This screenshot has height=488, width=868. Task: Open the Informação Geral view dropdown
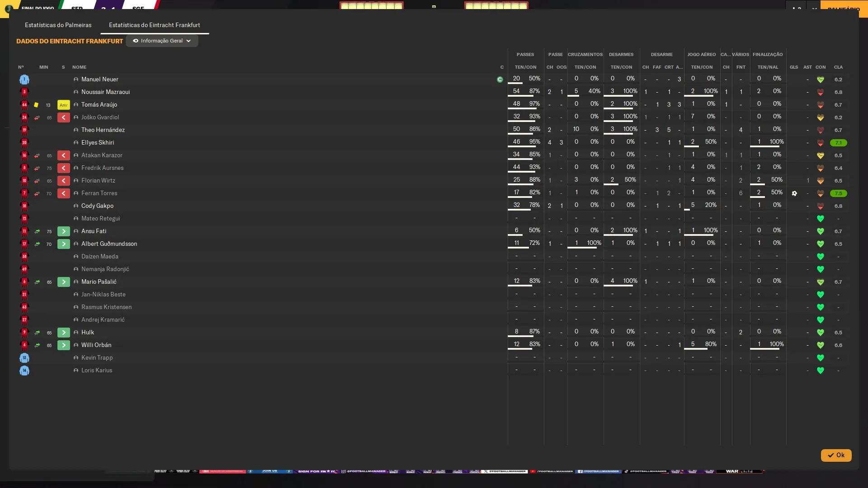(x=162, y=41)
